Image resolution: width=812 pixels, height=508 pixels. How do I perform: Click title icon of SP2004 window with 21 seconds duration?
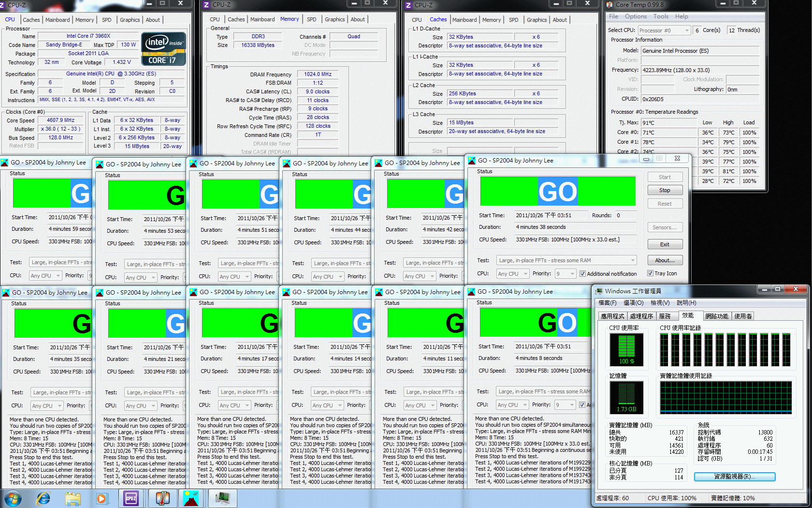click(100, 293)
